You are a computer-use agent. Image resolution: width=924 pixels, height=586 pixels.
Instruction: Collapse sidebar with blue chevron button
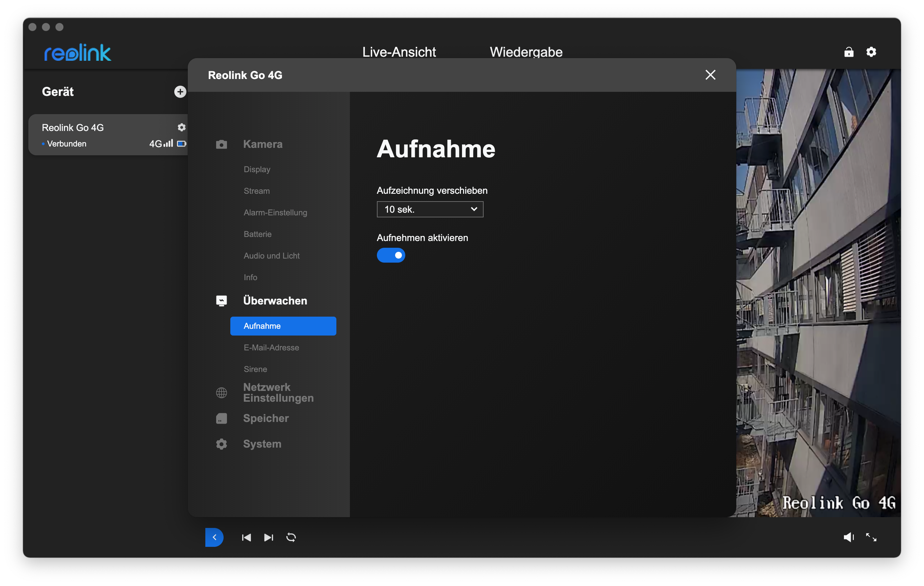coord(214,537)
